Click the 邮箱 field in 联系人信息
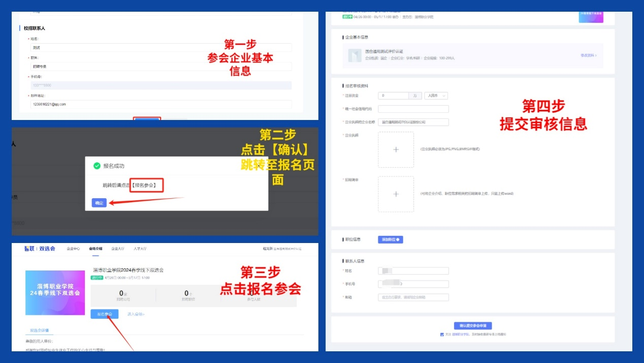Image resolution: width=644 pixels, height=363 pixels. pos(413,297)
